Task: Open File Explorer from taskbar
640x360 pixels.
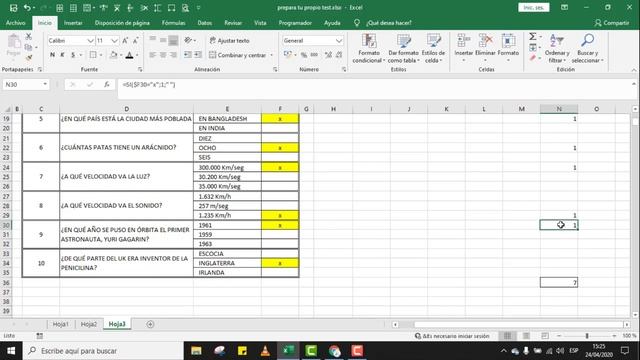Action: point(196,351)
